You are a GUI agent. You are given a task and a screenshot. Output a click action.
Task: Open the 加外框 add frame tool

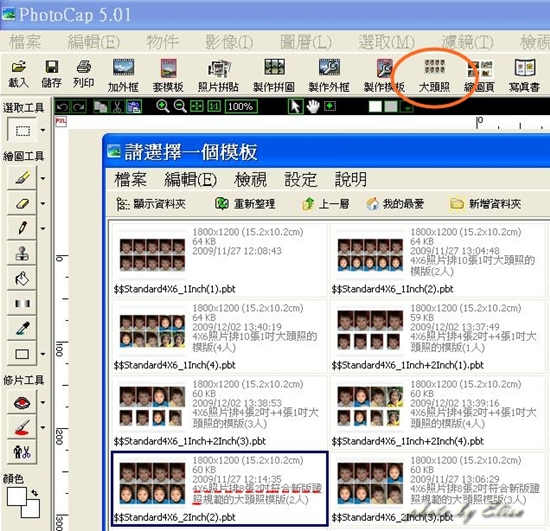123,75
